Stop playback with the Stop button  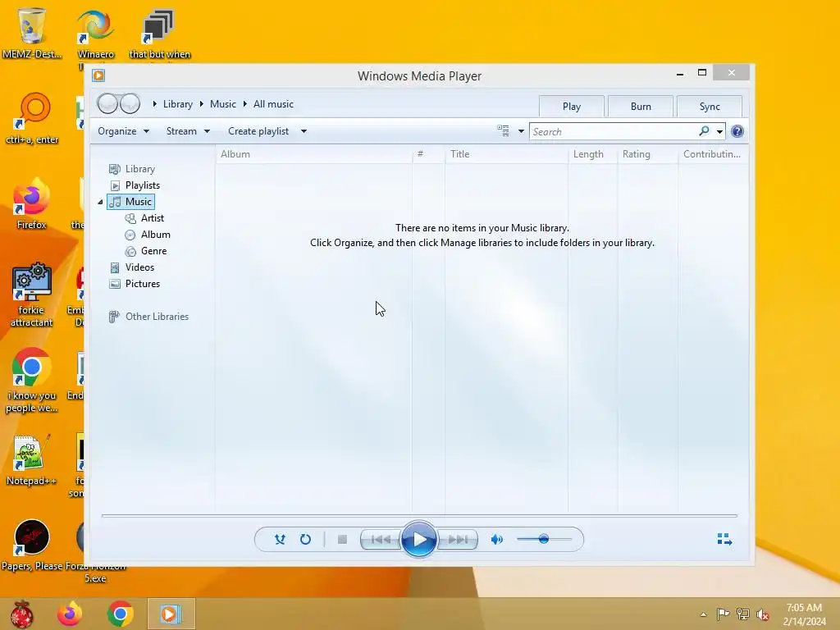click(x=342, y=540)
